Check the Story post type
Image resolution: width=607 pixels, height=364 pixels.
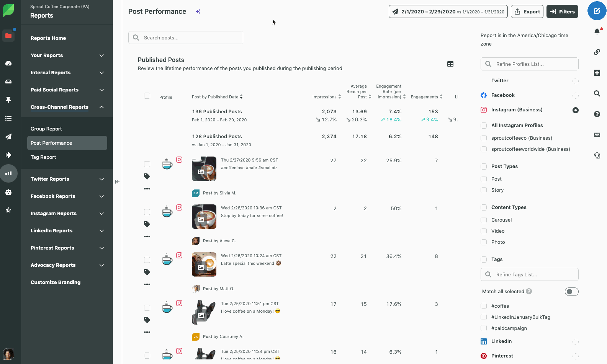(x=484, y=190)
